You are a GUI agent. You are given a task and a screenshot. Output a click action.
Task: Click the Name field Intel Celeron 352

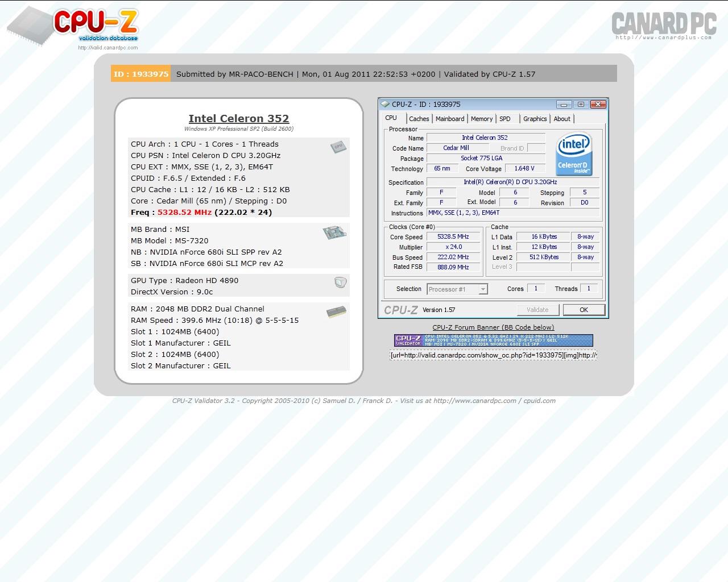click(486, 138)
